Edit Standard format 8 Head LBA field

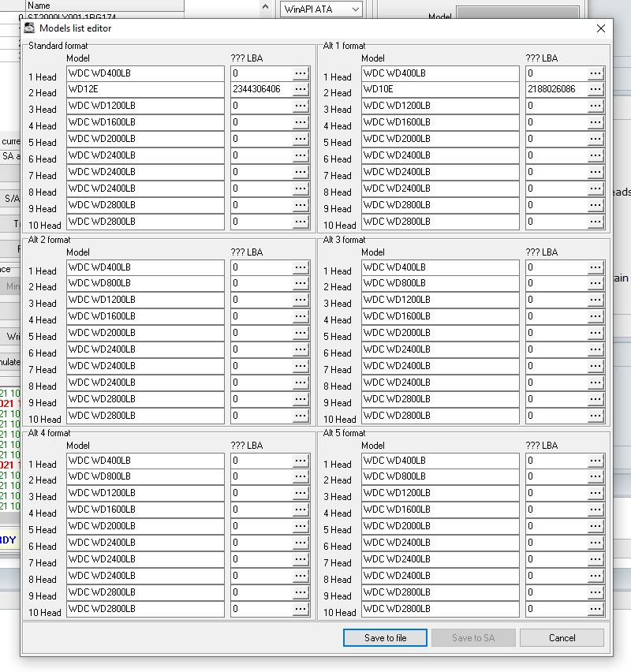point(262,189)
